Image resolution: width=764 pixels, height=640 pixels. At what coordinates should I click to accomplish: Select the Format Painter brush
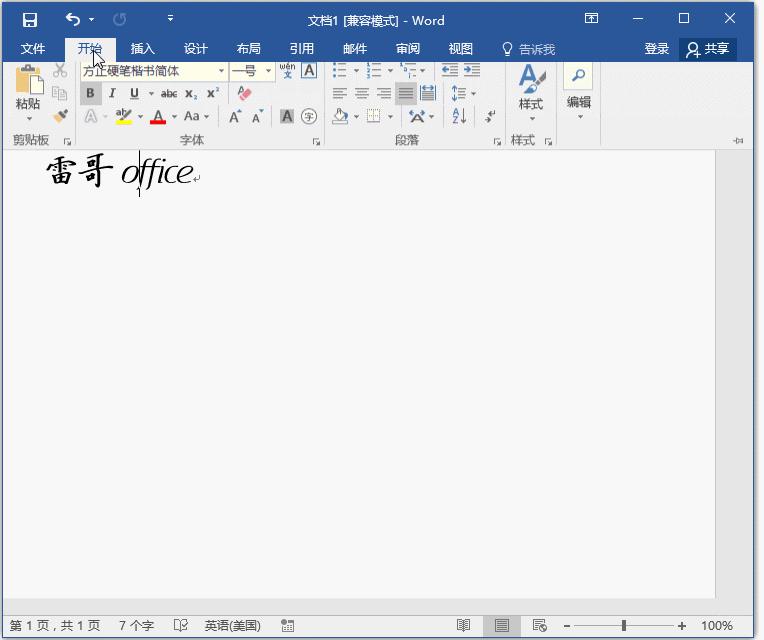tap(60, 116)
